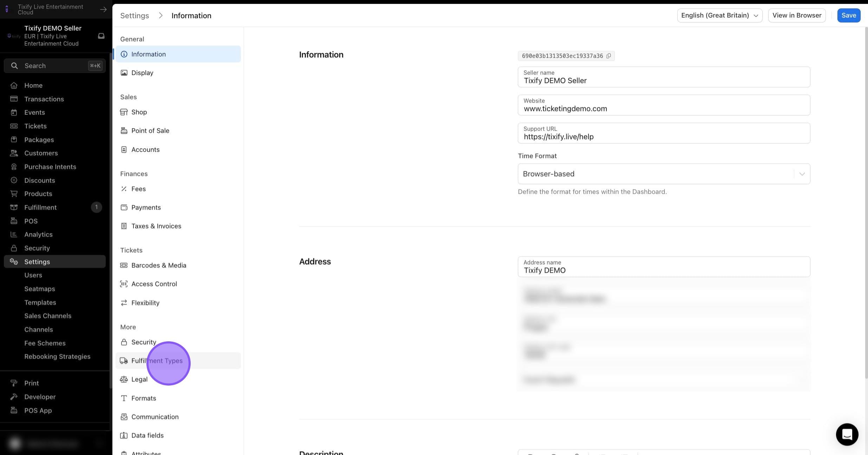Click the Developer hammer icon
The width and height of the screenshot is (868, 455).
[14, 397]
